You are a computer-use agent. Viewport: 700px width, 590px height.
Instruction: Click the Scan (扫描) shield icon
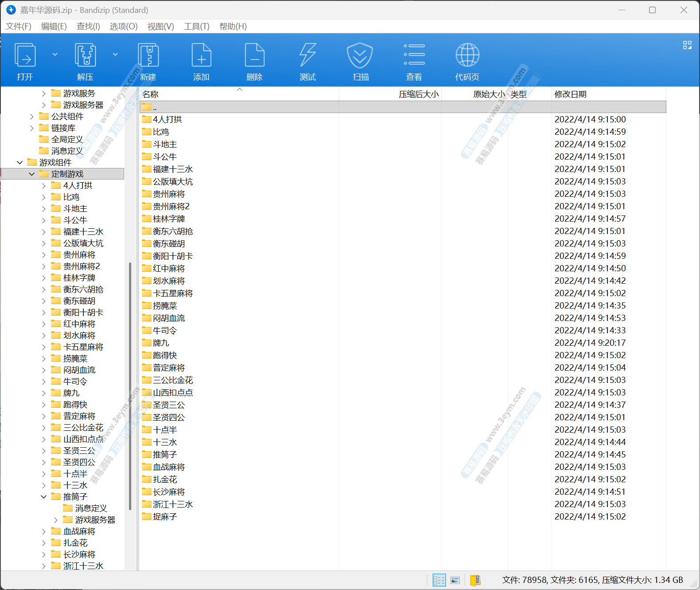[360, 55]
